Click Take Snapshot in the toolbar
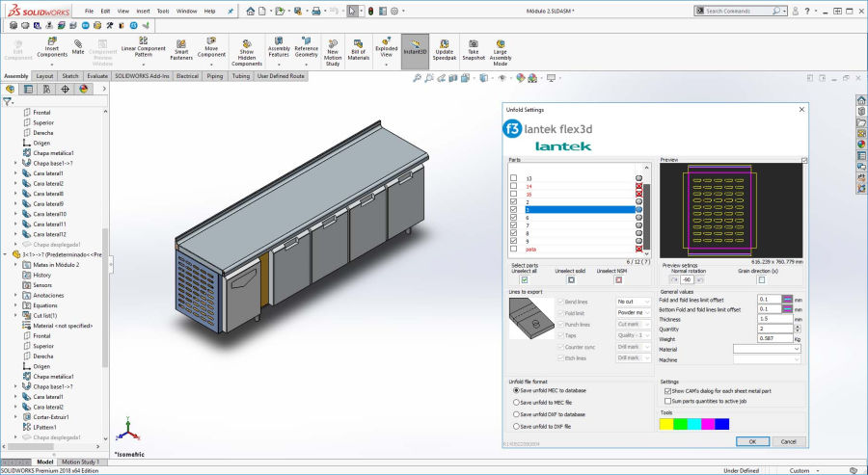Screen dimensions: 868x475 [473, 48]
